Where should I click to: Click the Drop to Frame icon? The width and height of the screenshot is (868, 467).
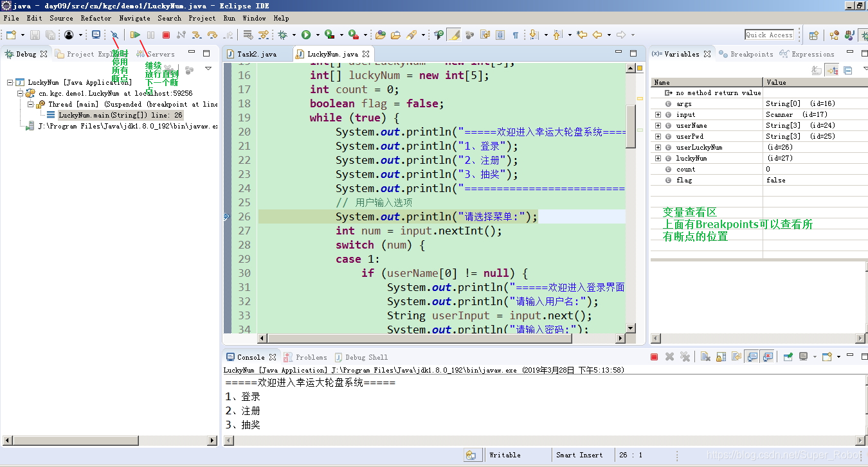pos(248,35)
